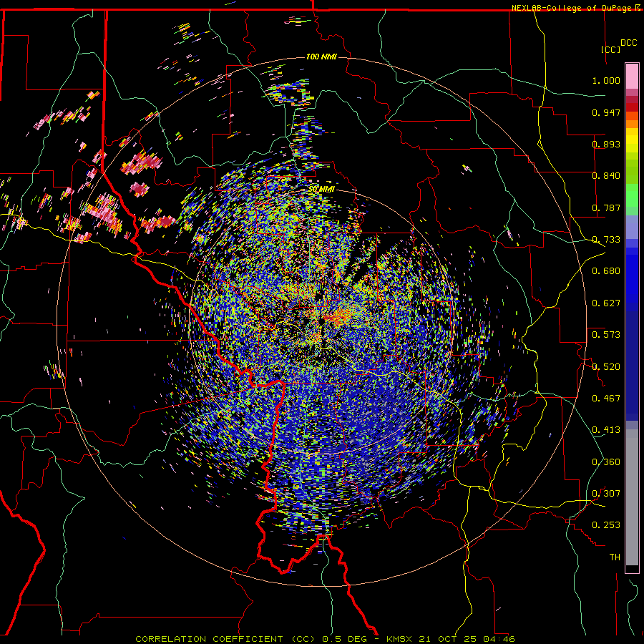Viewport: 644px width, 644px height.
Task: Click the 50 NMI range ring label
Action: pyautogui.click(x=321, y=190)
